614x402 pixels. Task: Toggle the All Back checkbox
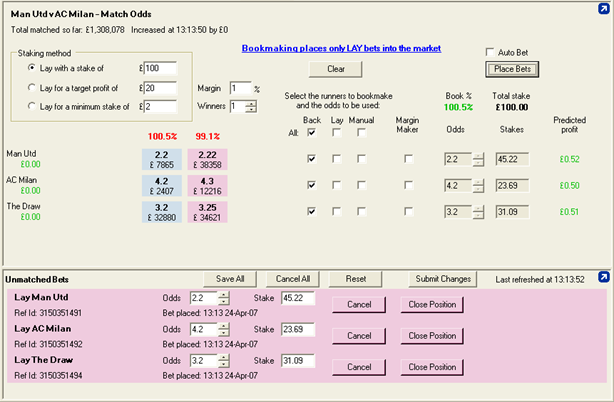point(312,133)
